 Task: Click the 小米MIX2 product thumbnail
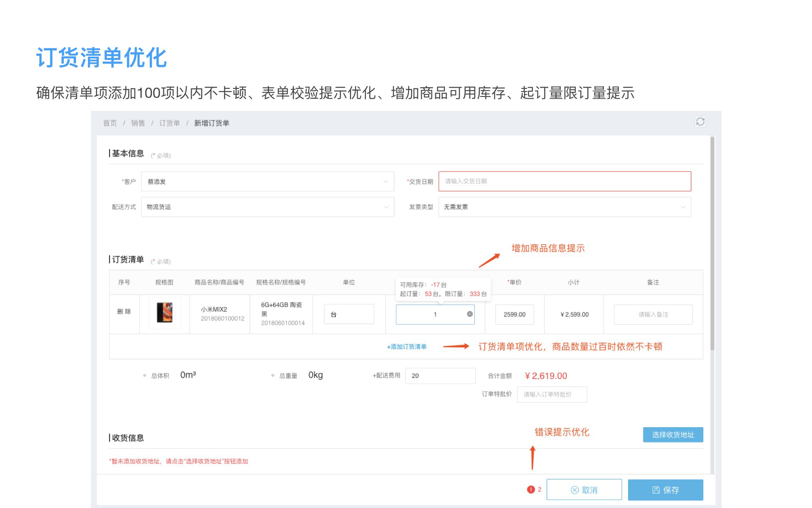(165, 313)
